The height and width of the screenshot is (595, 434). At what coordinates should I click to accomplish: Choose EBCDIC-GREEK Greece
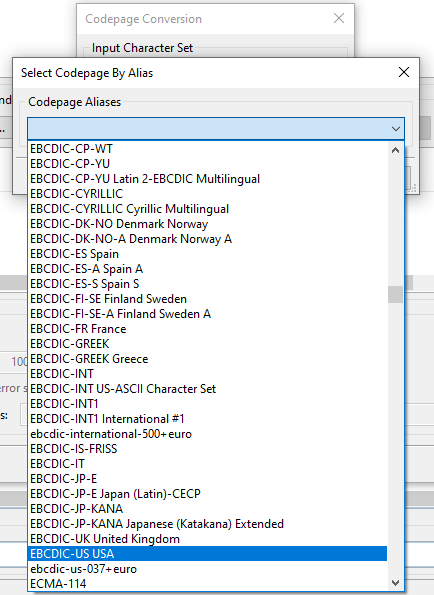point(208,359)
